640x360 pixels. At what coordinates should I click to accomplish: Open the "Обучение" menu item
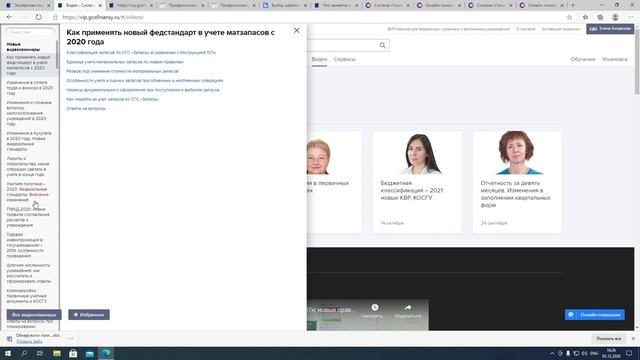[583, 59]
